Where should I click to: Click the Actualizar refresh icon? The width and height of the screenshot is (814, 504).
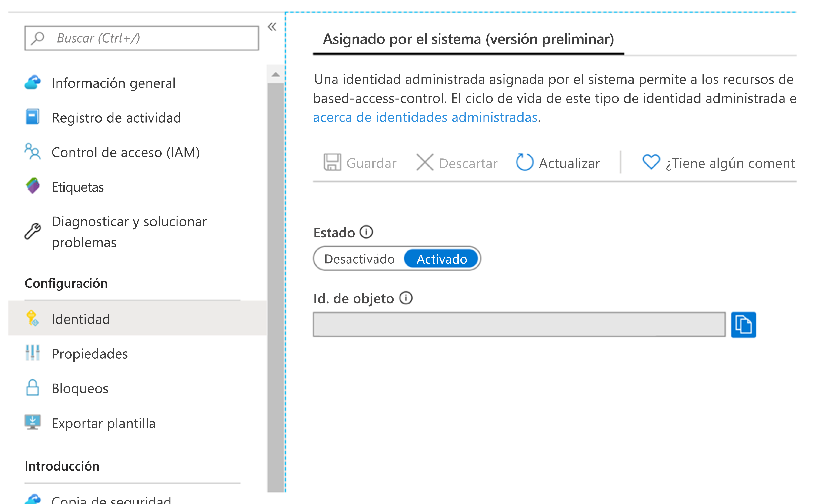(525, 162)
